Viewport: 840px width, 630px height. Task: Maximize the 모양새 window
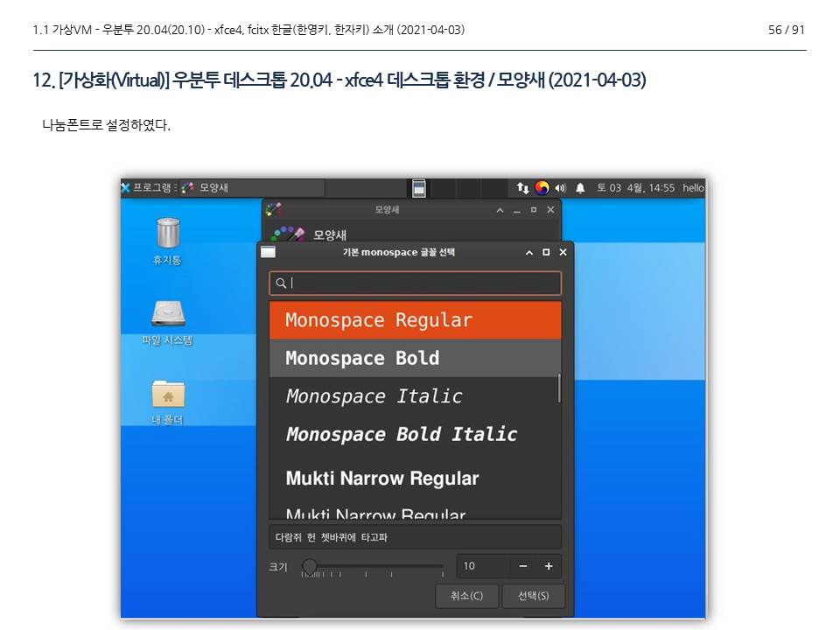click(x=534, y=210)
